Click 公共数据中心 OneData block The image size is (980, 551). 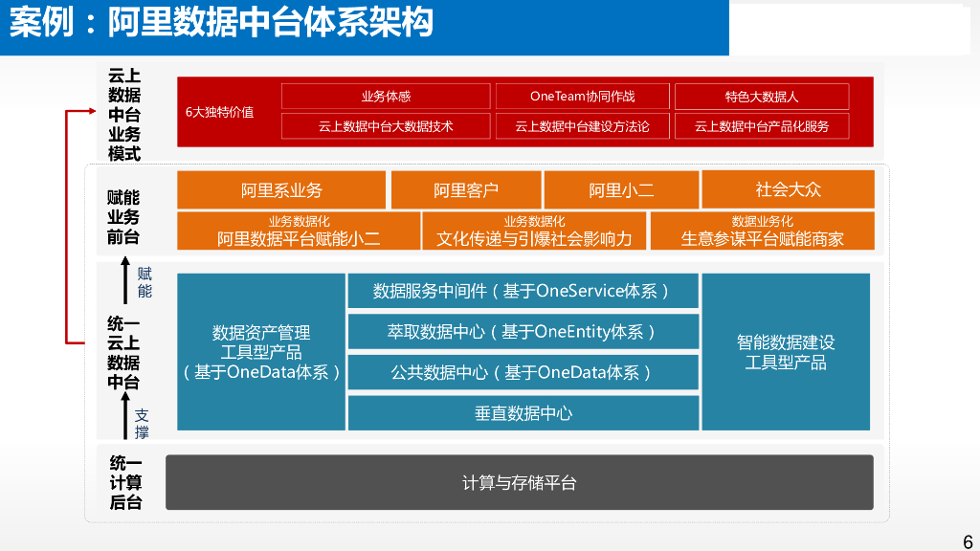[x=523, y=372]
